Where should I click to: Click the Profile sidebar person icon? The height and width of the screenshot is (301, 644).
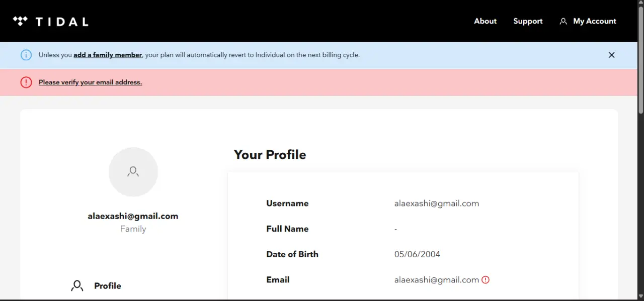tap(77, 286)
